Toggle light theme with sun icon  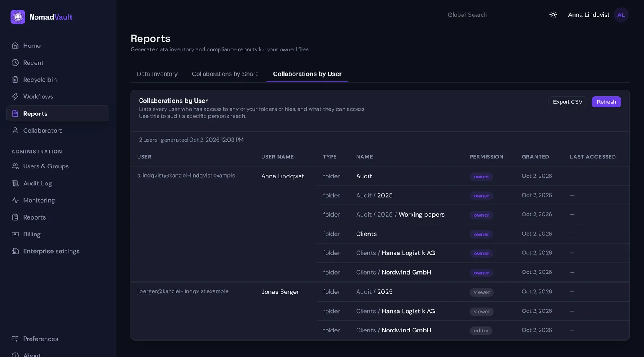[x=553, y=15]
